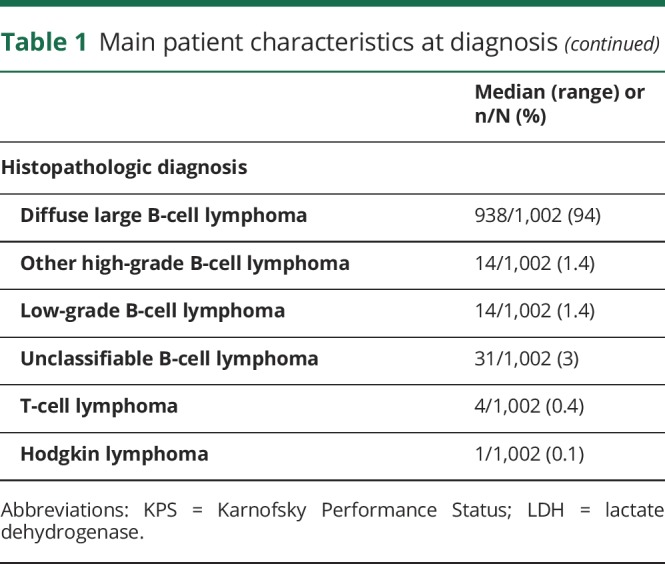This screenshot has height=564, width=665.
Task: Click the "T-cell lymphoma" row label
Action: [99, 406]
